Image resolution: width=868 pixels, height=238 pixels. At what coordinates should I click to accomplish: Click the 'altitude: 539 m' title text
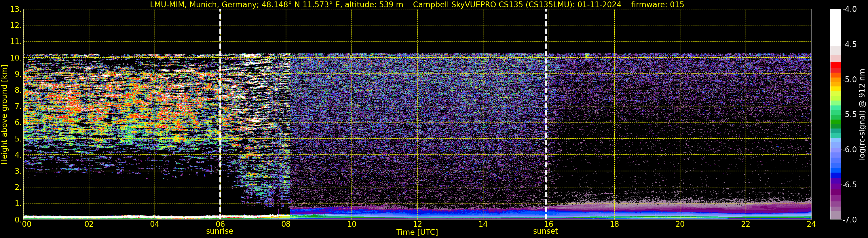(x=374, y=5)
